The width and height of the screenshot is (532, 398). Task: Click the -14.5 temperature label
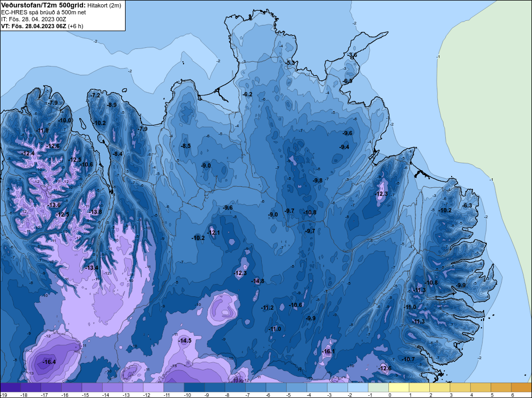pyautogui.click(x=185, y=341)
